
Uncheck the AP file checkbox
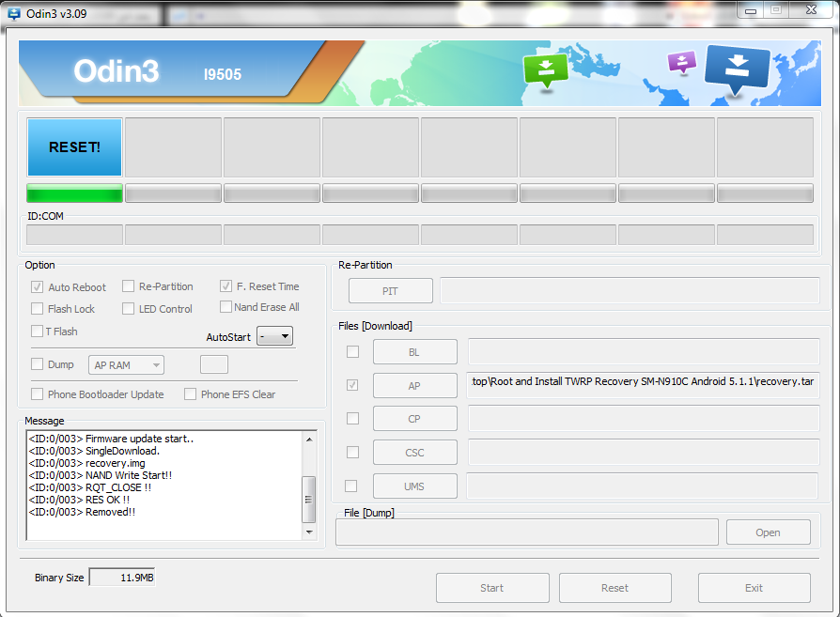click(x=352, y=385)
